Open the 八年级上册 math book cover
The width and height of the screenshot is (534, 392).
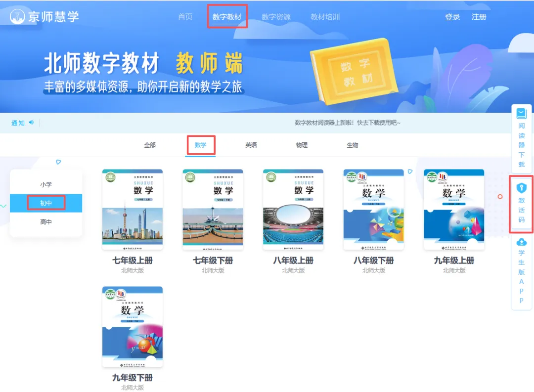293,209
